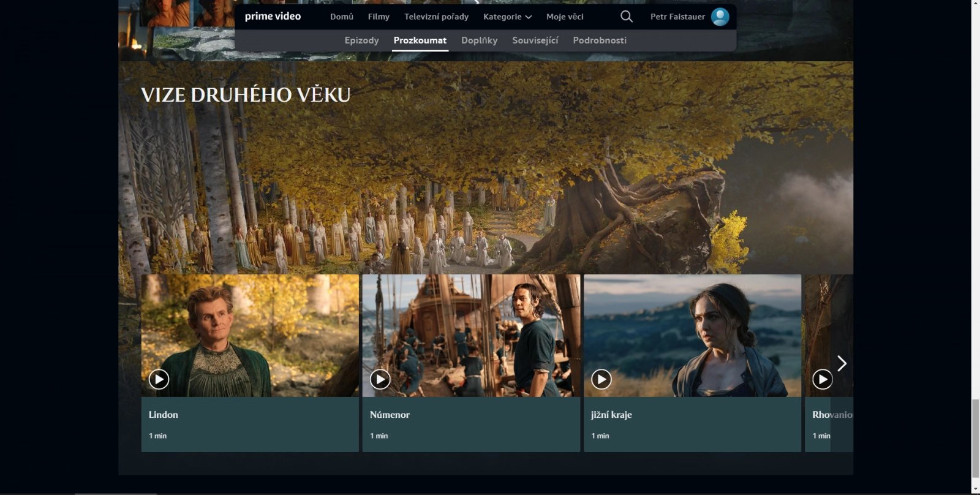The width and height of the screenshot is (980, 495).
Task: Open Moje věci page
Action: (x=565, y=17)
